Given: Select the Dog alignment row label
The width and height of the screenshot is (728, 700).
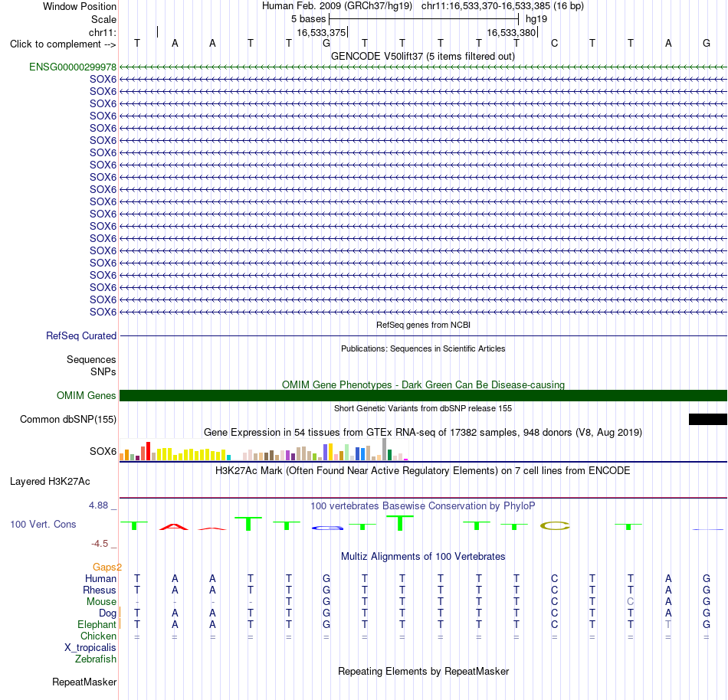Looking at the screenshot, I should tap(107, 613).
